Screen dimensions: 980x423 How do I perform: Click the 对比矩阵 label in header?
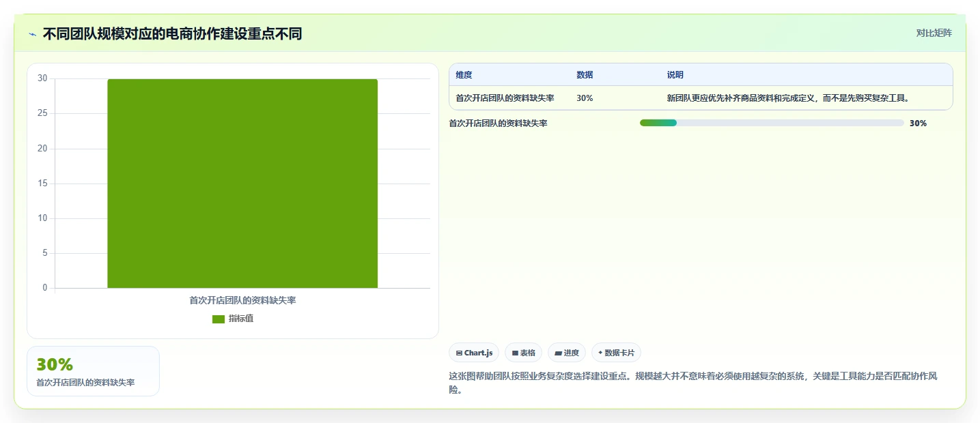point(934,33)
